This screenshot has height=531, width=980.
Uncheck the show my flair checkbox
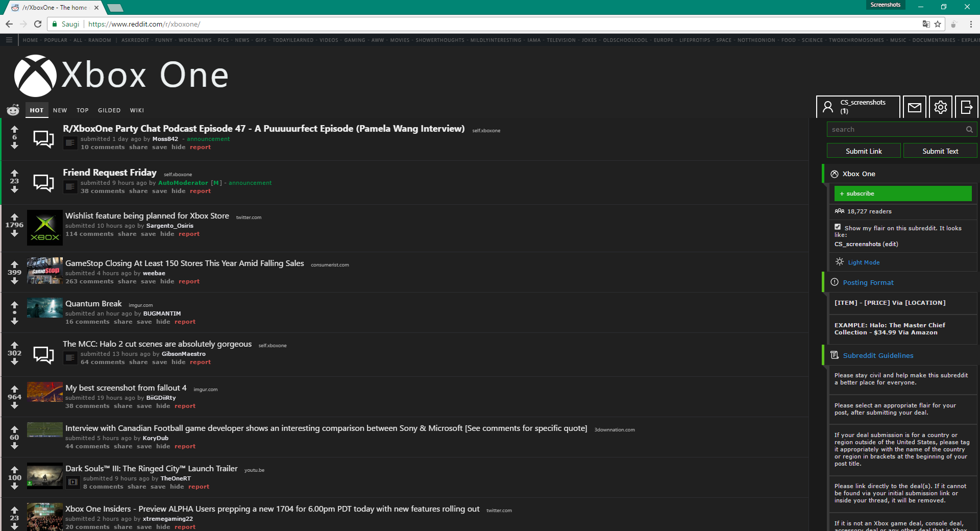(x=838, y=227)
